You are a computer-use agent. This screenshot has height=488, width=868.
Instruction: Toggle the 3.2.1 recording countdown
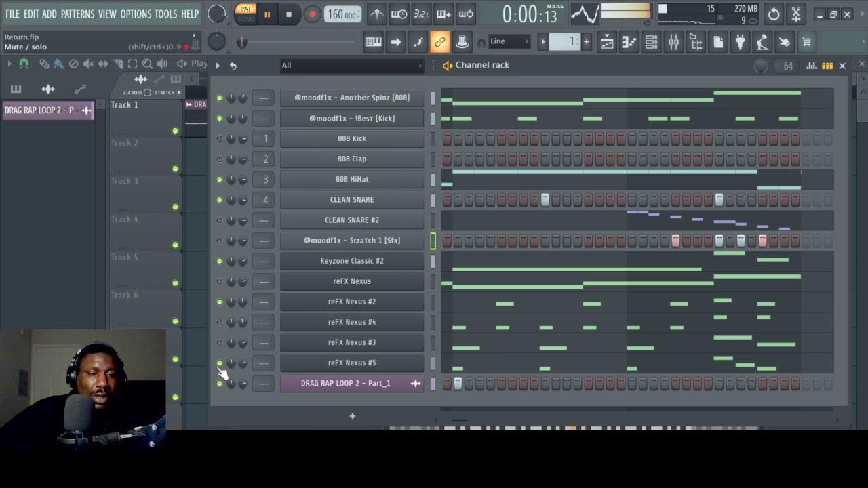coord(421,14)
